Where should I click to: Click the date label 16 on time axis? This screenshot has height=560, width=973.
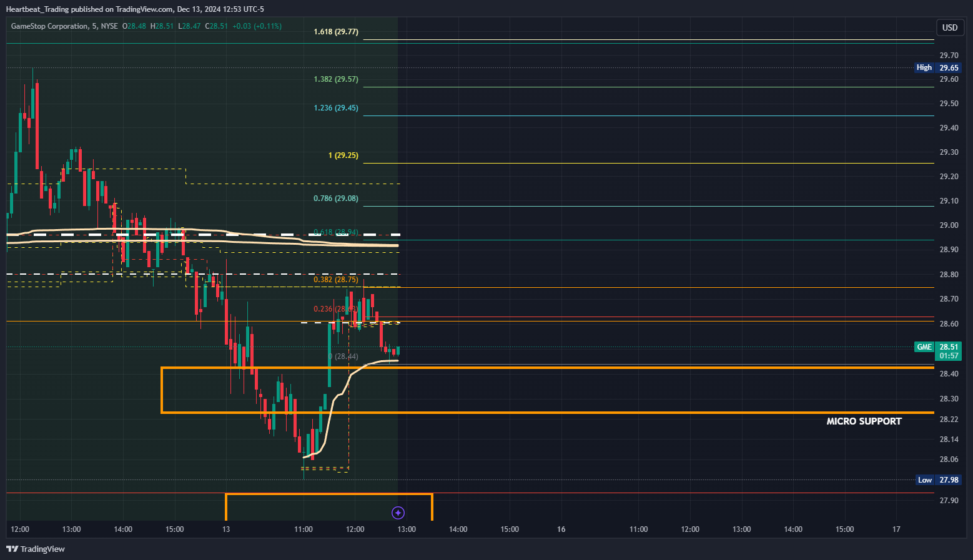pyautogui.click(x=561, y=529)
